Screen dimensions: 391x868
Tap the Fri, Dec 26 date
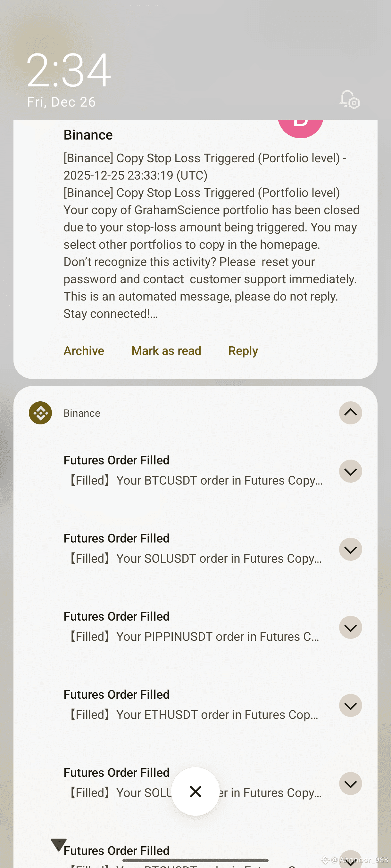(x=62, y=102)
